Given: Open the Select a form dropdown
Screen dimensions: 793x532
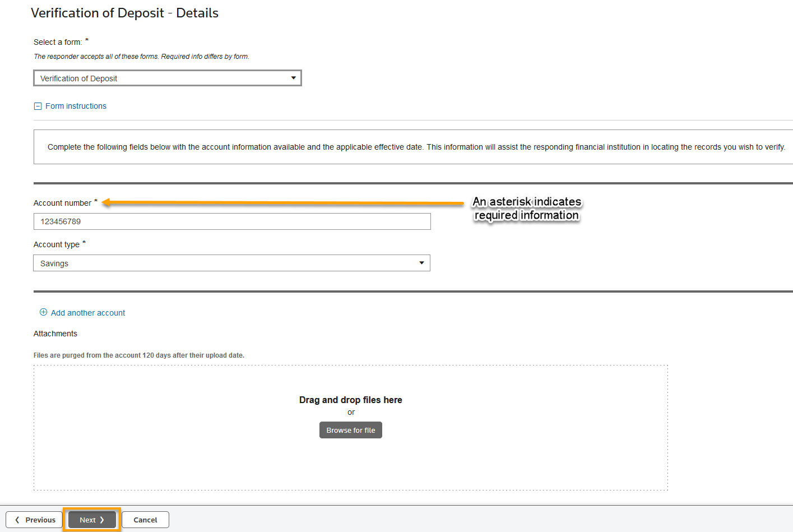Looking at the screenshot, I should click(167, 78).
